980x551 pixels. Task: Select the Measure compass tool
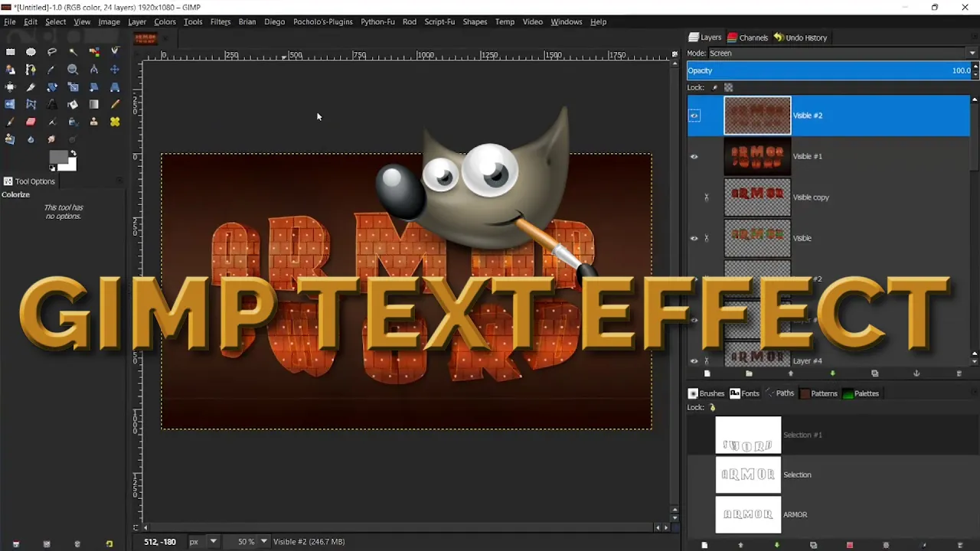tap(94, 69)
